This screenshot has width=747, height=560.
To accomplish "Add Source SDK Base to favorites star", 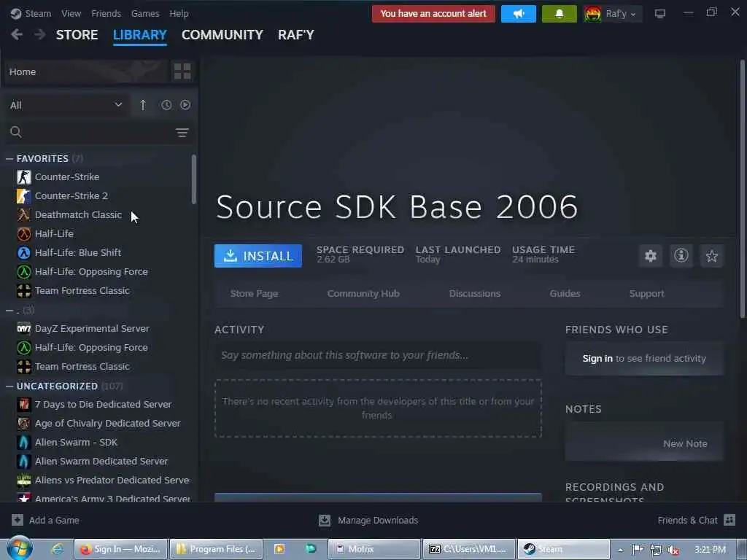I will click(712, 256).
